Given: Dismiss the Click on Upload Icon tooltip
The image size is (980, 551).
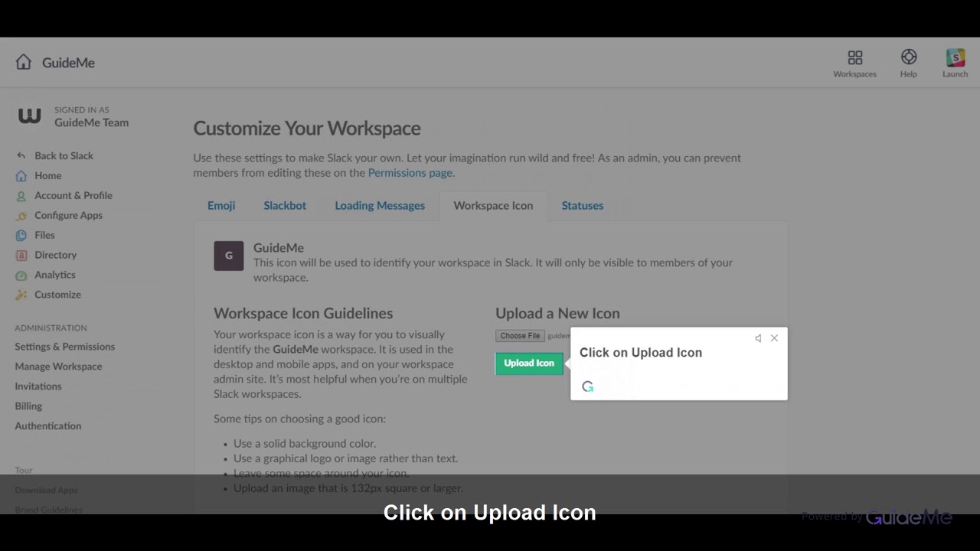Looking at the screenshot, I should pos(774,337).
